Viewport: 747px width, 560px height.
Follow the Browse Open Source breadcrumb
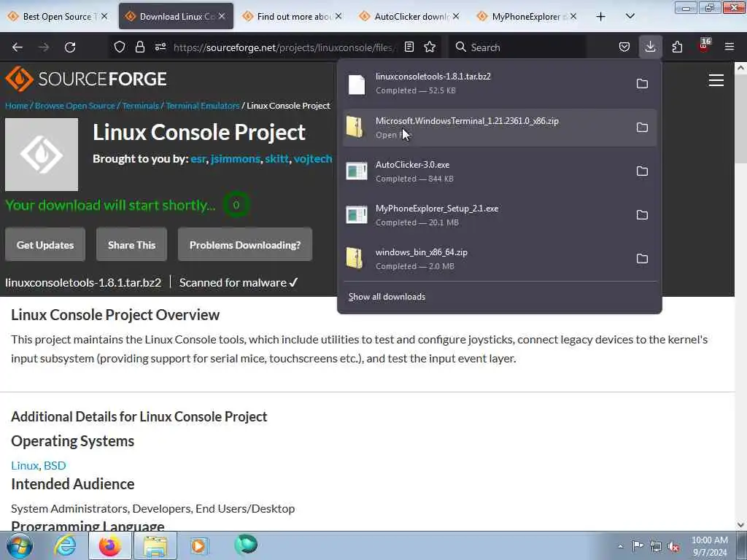pos(75,106)
